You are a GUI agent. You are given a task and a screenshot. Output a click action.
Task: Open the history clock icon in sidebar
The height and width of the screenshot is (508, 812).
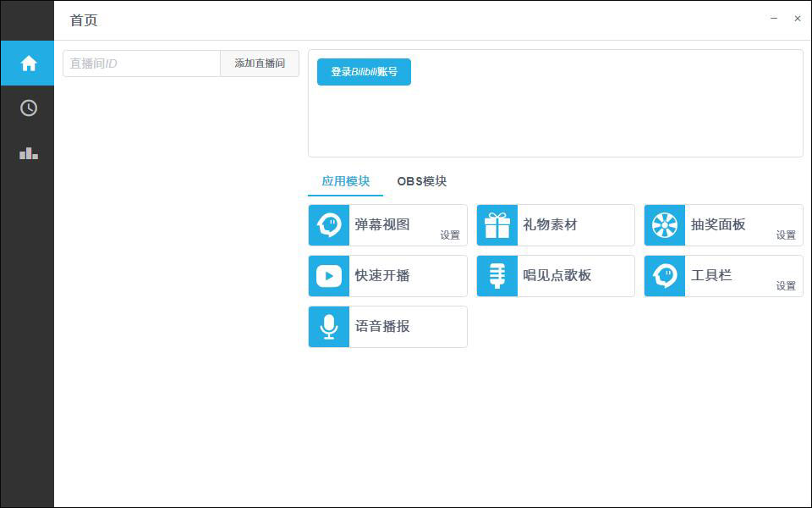29,108
